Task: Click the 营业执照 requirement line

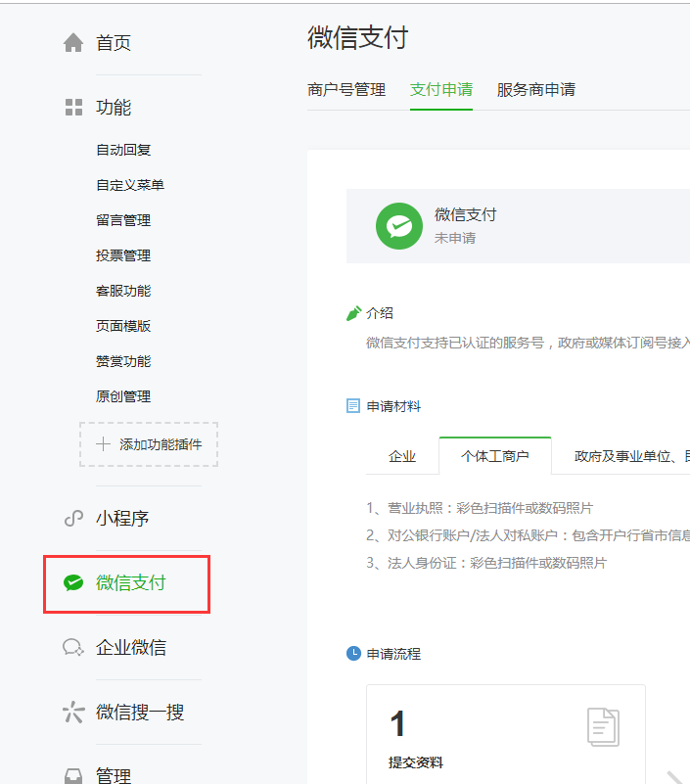Action: pos(480,508)
